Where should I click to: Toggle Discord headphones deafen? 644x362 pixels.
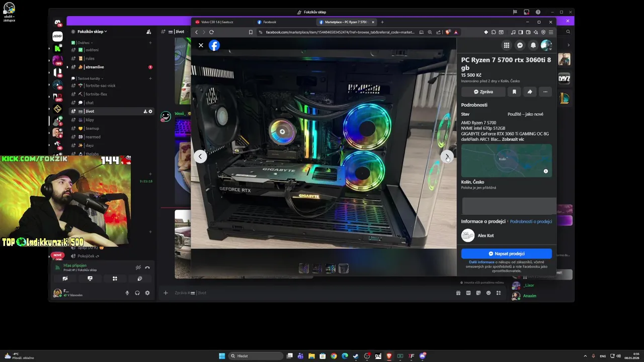coord(137,293)
